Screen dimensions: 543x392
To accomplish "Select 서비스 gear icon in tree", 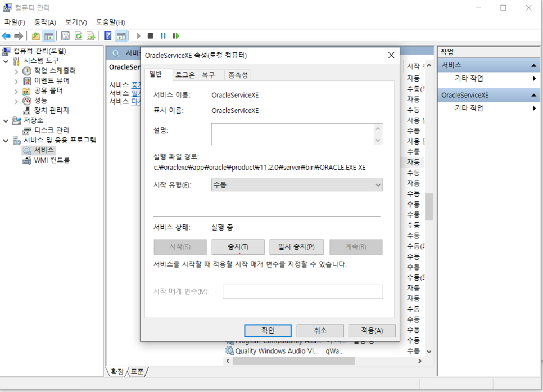I will (x=27, y=150).
